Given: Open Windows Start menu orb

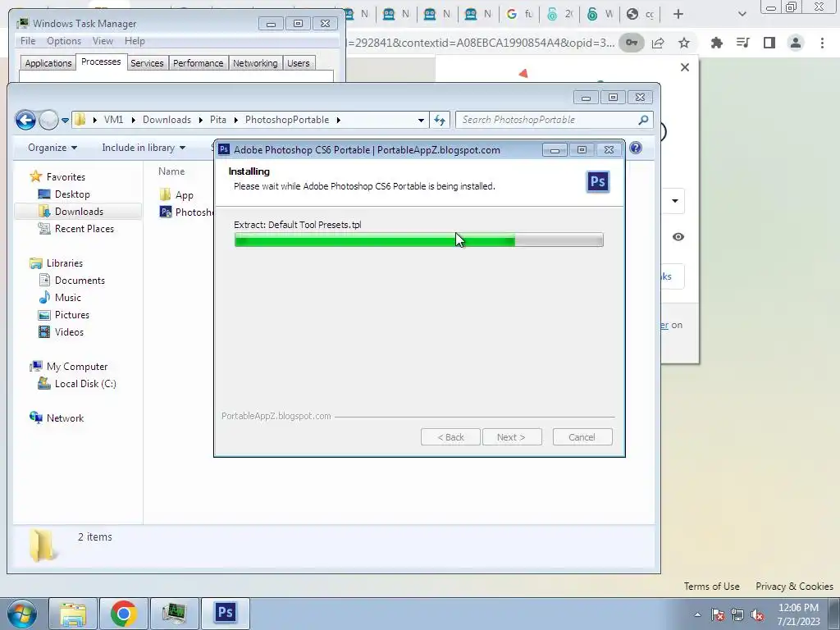Looking at the screenshot, I should tap(21, 614).
